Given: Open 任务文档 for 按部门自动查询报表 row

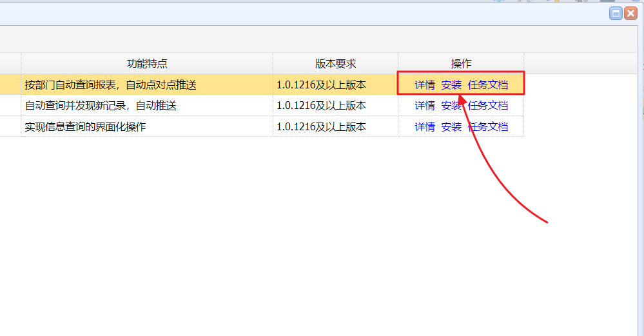Looking at the screenshot, I should [488, 85].
